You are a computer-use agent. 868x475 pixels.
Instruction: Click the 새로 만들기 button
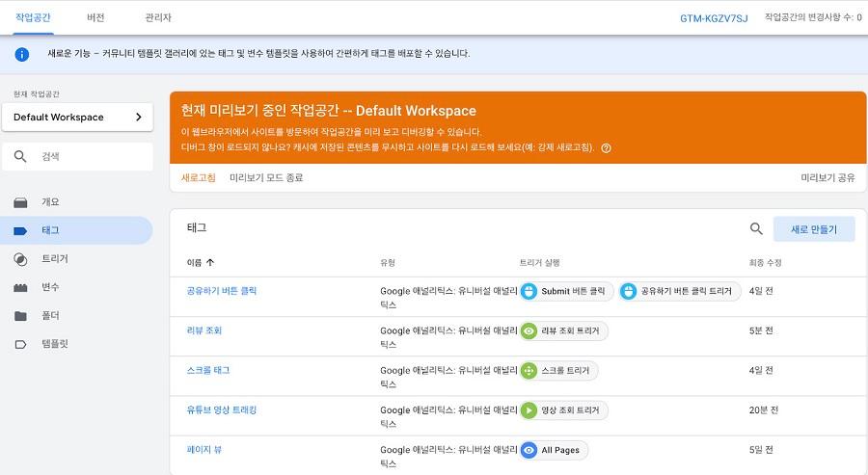814,229
